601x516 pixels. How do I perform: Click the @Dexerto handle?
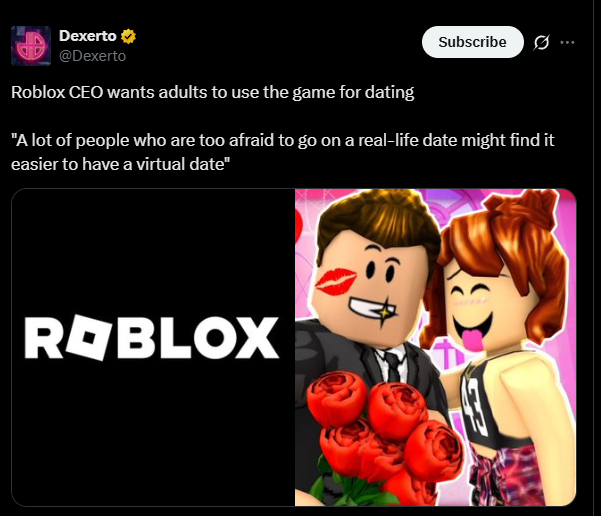[x=92, y=56]
